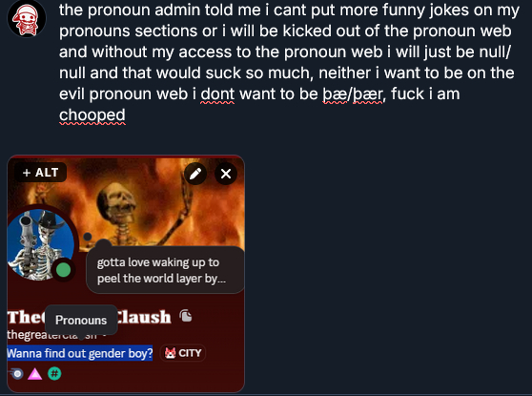532x396 pixels.
Task: Click the underlined 'þæ/þær' text
Action: coord(353,94)
